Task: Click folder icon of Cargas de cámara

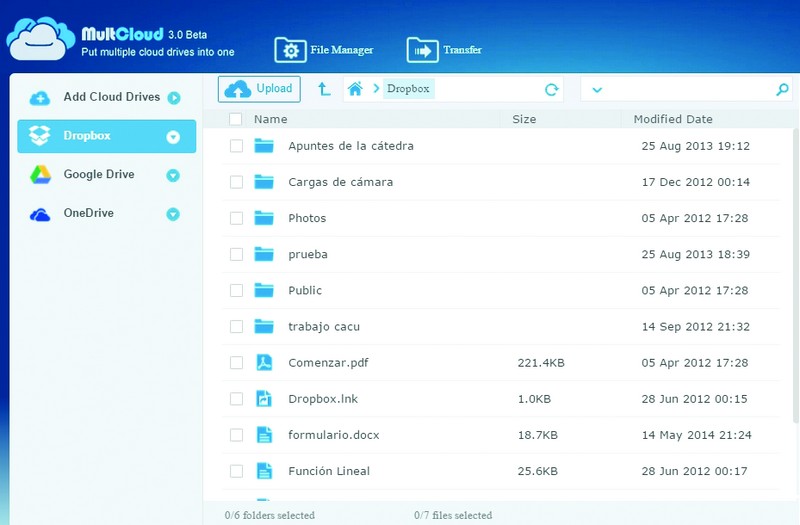Action: coord(264,182)
